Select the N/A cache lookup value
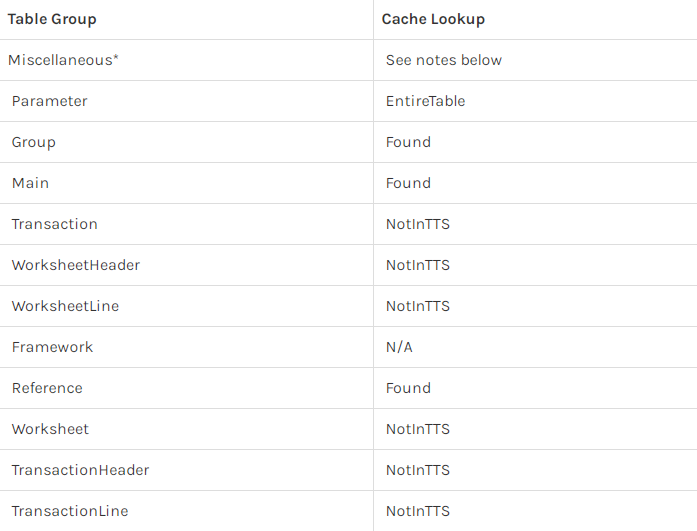 tap(399, 347)
